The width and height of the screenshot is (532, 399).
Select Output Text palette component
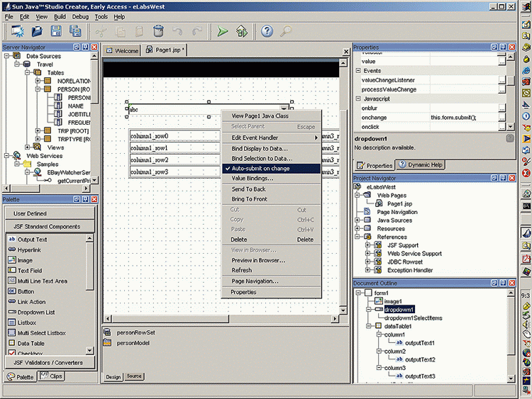tap(32, 240)
